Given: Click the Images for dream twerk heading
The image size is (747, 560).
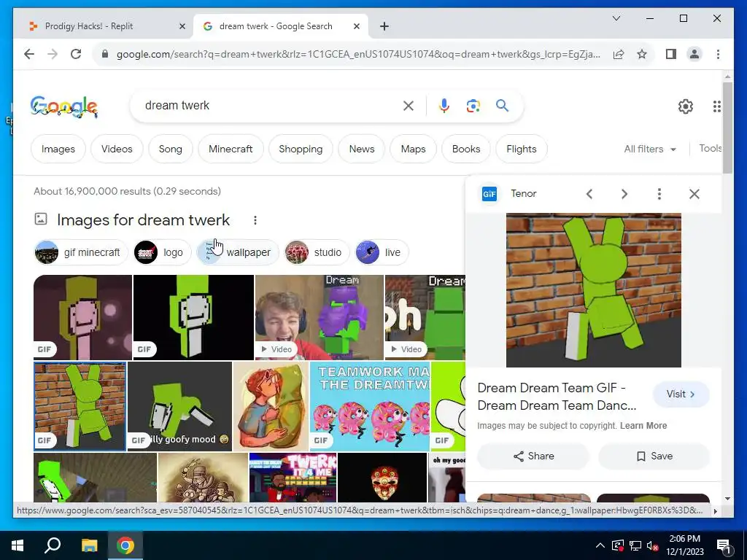Looking at the screenshot, I should point(144,220).
